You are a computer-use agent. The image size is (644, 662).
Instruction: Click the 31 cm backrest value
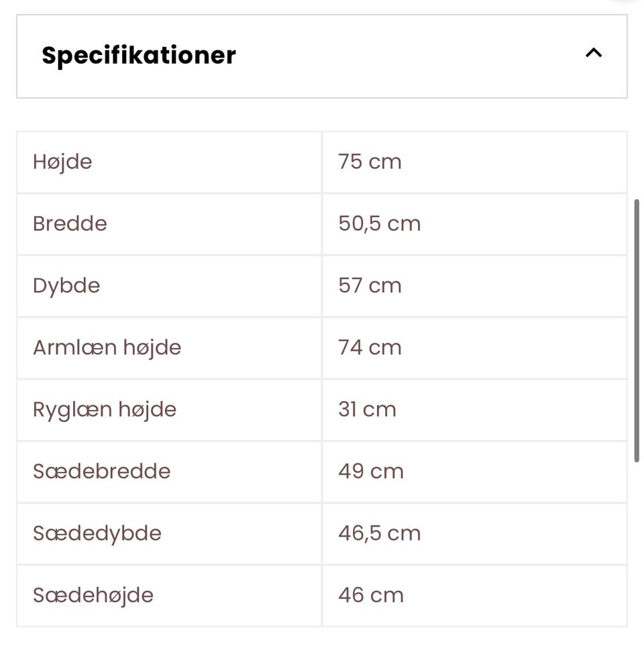(x=367, y=409)
